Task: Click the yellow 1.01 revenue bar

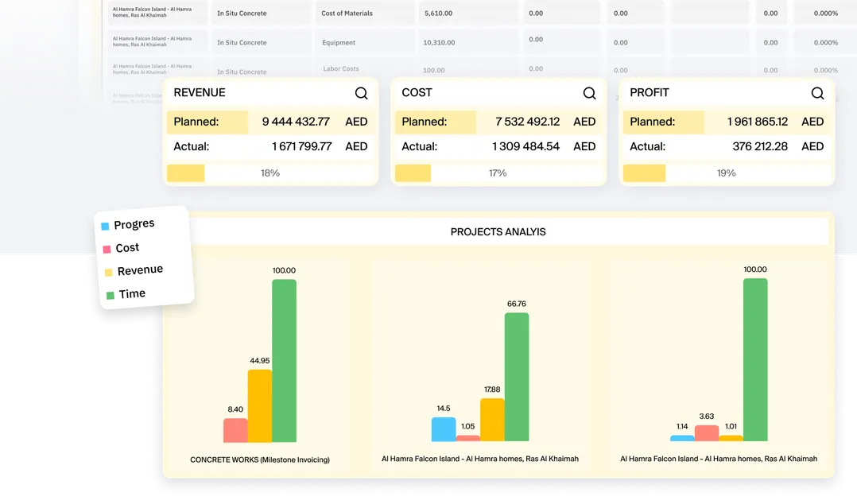Action: pyautogui.click(x=731, y=438)
